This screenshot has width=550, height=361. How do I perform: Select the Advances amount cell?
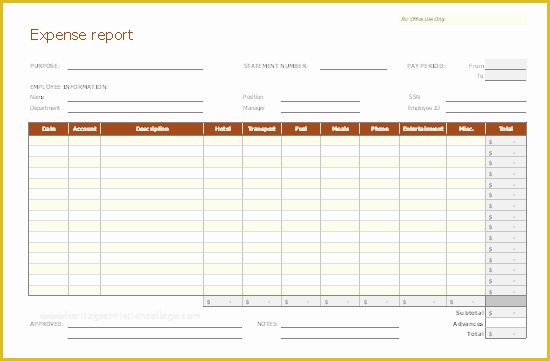tap(506, 323)
